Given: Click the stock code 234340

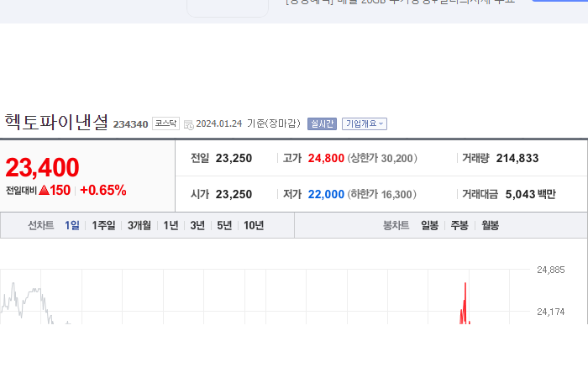Looking at the screenshot, I should pyautogui.click(x=130, y=124).
